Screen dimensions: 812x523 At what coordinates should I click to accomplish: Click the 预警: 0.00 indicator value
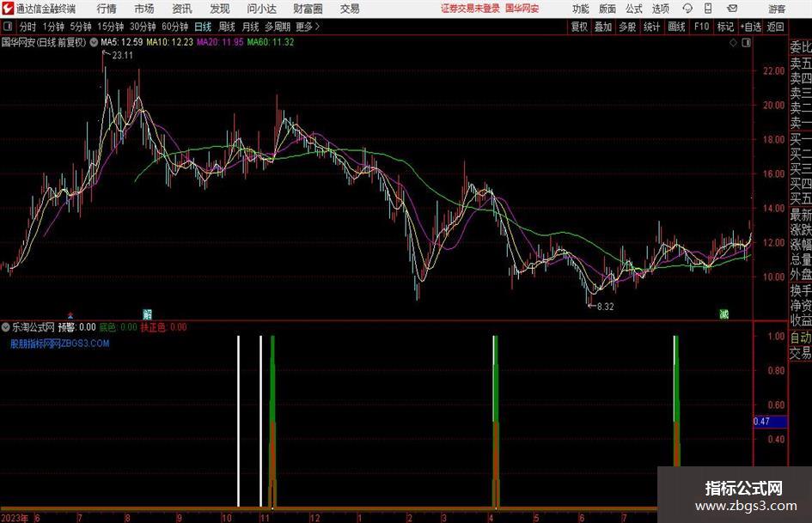pos(76,327)
